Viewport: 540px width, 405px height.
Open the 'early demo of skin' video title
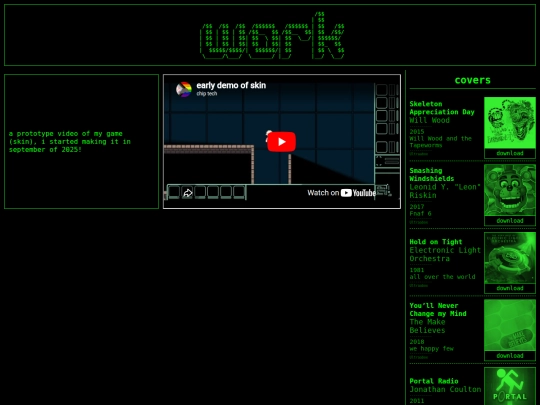click(x=231, y=85)
